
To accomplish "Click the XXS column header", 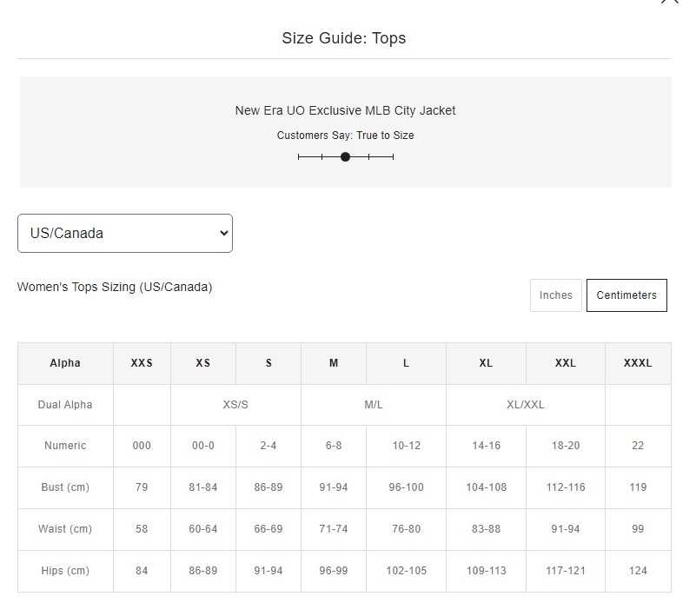I will (x=142, y=363).
